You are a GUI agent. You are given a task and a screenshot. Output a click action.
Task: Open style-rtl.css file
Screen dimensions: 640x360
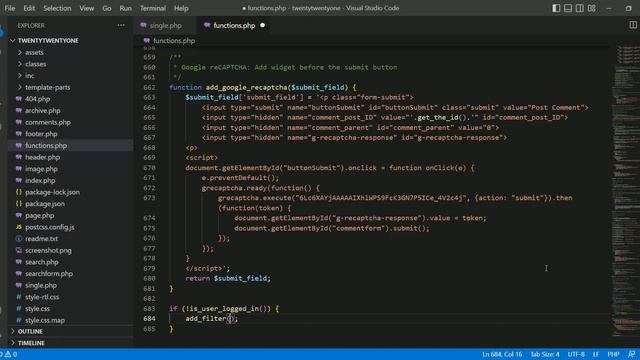(42, 297)
